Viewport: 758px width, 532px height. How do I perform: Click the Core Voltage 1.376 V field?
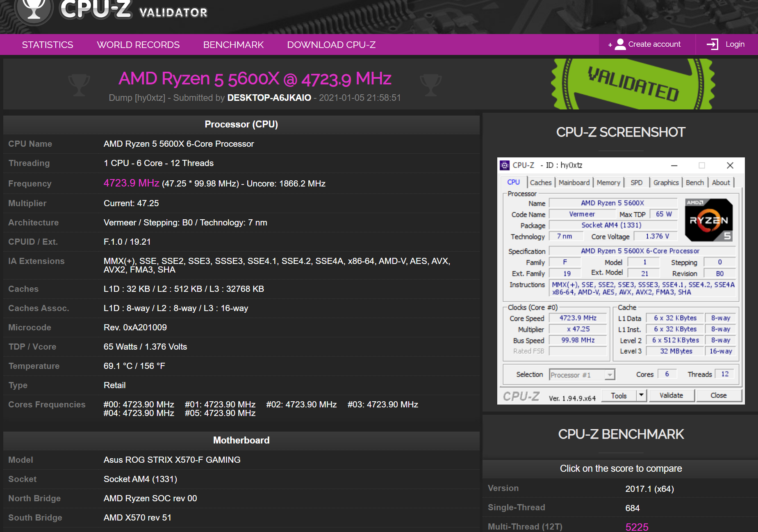coord(657,236)
